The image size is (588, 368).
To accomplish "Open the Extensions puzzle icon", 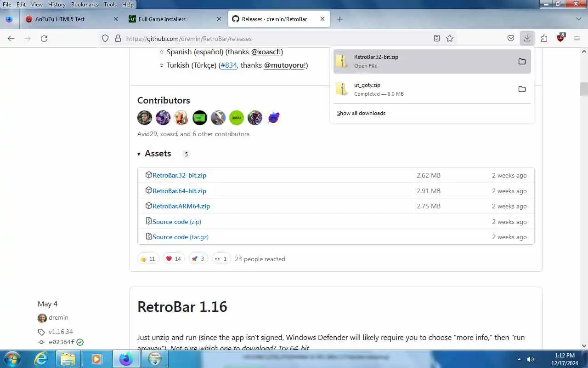I will coord(544,39).
